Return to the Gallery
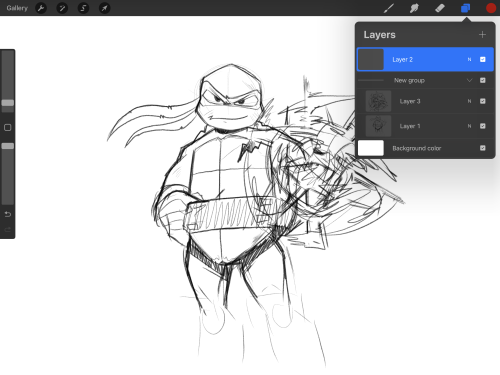This screenshot has height=375, width=500. tap(17, 8)
